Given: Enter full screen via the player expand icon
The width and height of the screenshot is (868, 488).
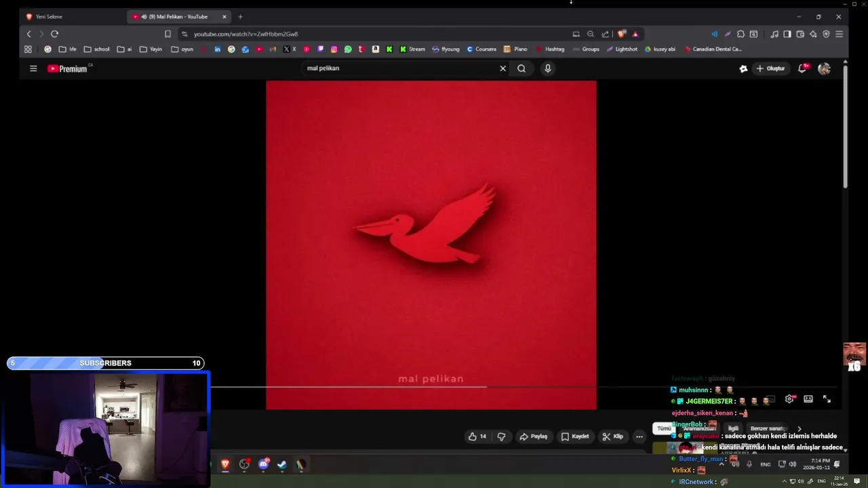Looking at the screenshot, I should pyautogui.click(x=827, y=399).
